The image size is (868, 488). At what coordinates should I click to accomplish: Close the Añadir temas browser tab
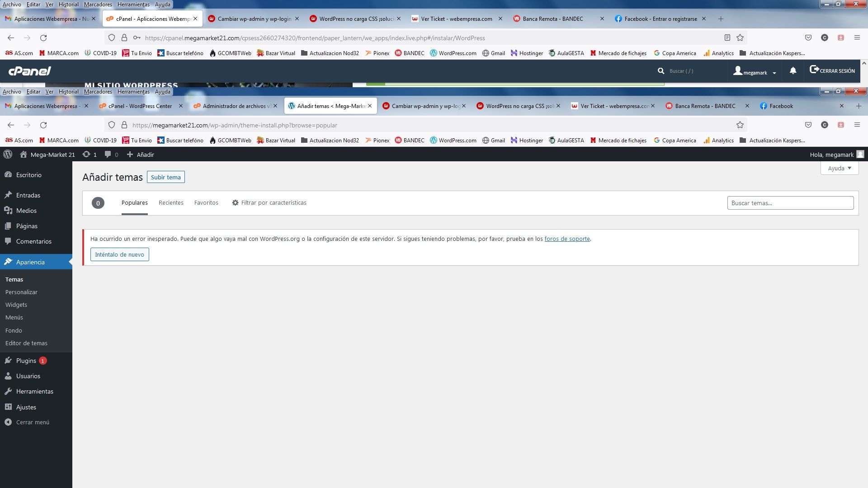tap(370, 106)
